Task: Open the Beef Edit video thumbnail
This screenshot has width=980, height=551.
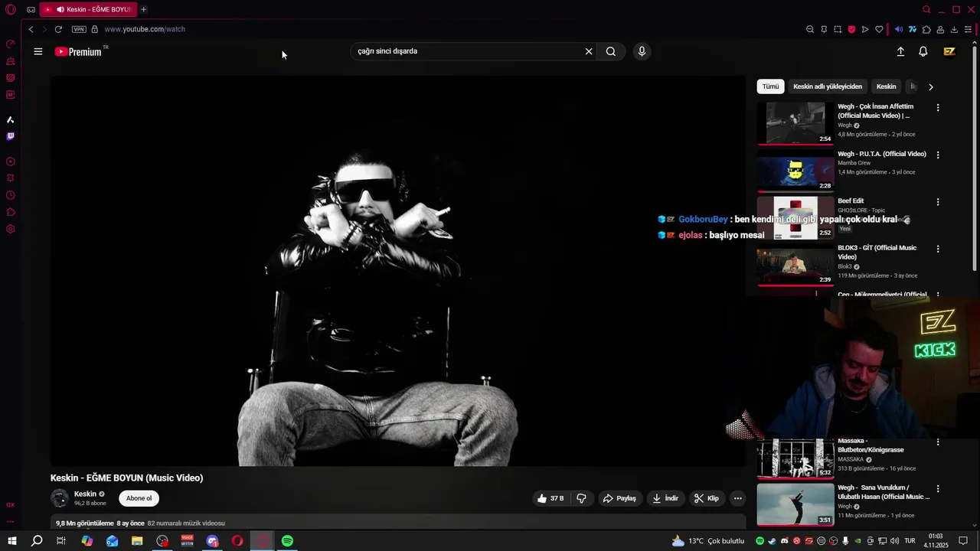Action: 795,217
